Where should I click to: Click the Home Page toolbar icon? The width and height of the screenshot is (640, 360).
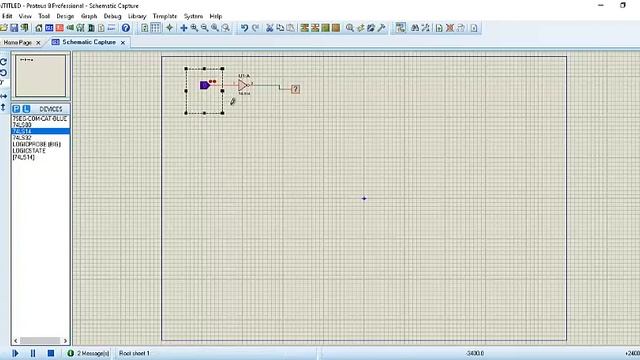tap(39, 28)
